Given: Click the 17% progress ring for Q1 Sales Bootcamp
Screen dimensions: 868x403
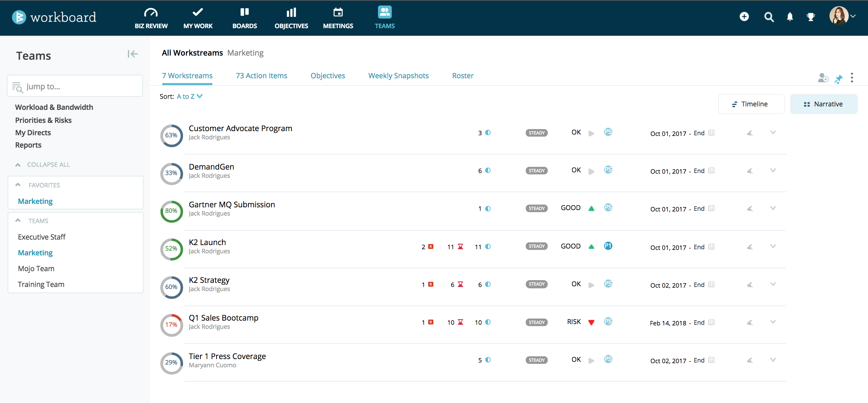Looking at the screenshot, I should tap(171, 325).
